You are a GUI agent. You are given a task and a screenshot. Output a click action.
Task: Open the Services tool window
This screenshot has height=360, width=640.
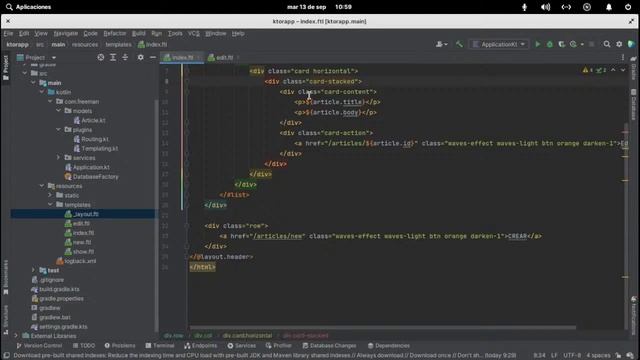point(241,346)
